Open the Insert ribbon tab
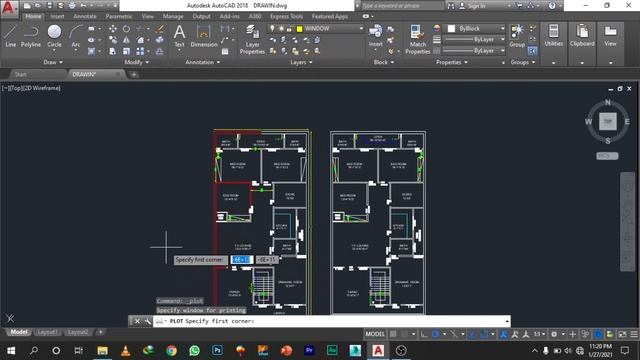640x360 pixels. coord(57,16)
